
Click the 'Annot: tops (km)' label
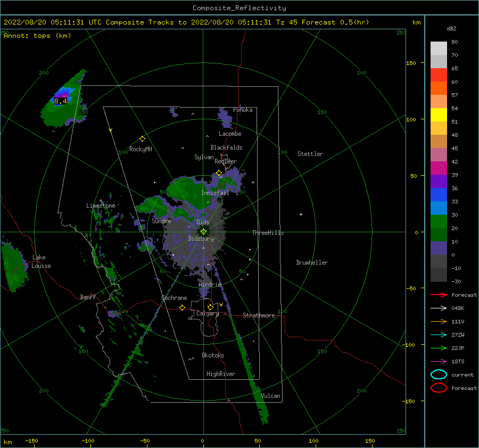[37, 36]
